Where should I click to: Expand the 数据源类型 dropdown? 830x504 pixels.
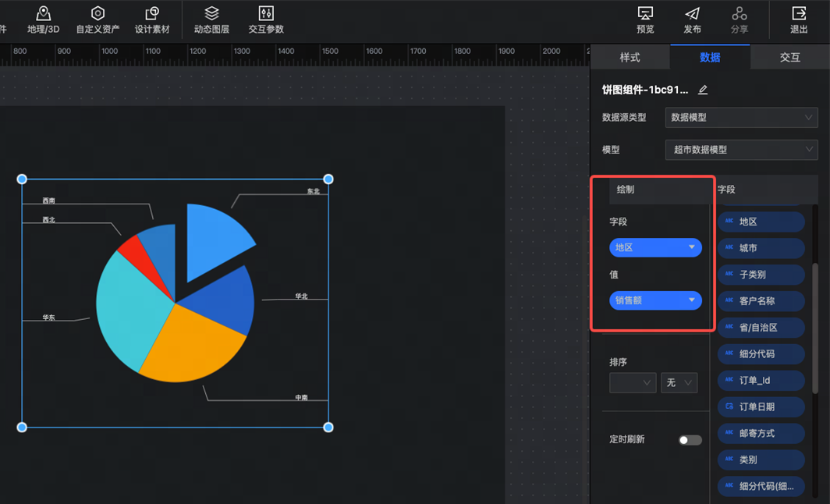(740, 118)
